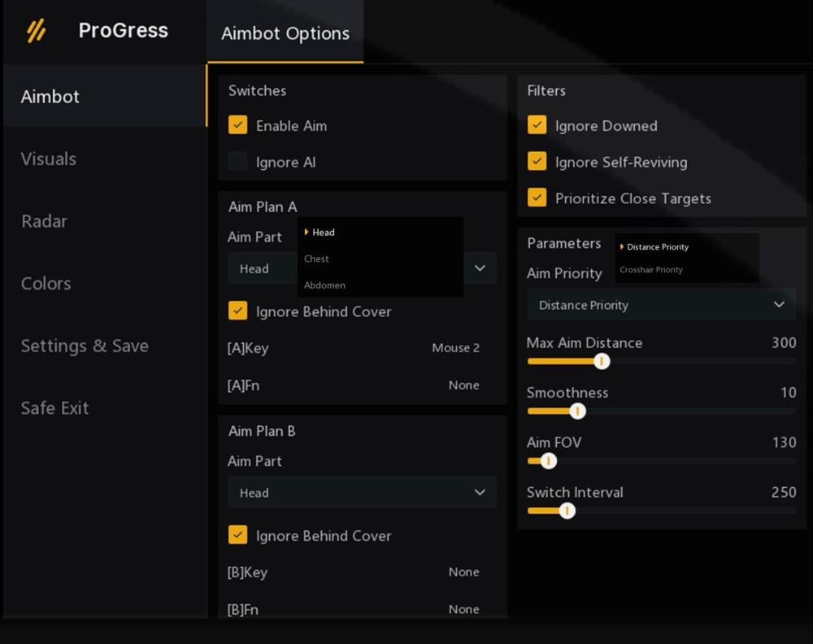Viewport: 813px width, 644px height.
Task: Toggle Ignore Behind Cover in Aim Plan B
Action: point(237,535)
